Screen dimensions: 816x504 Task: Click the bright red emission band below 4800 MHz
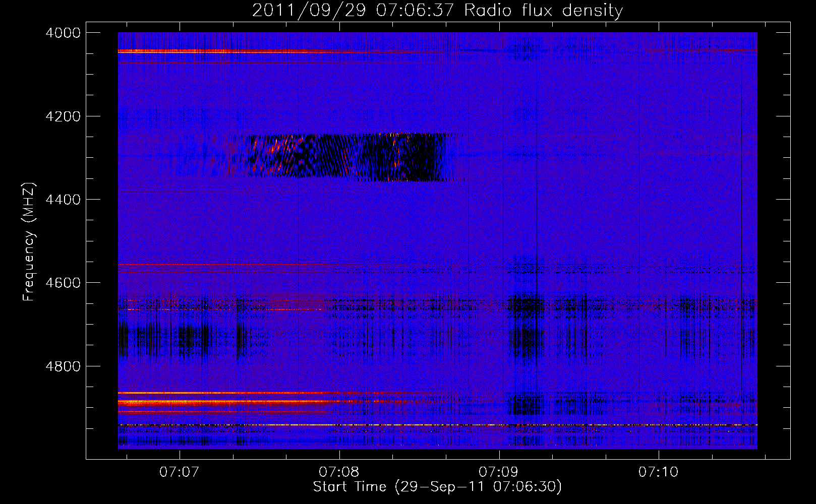(252, 402)
